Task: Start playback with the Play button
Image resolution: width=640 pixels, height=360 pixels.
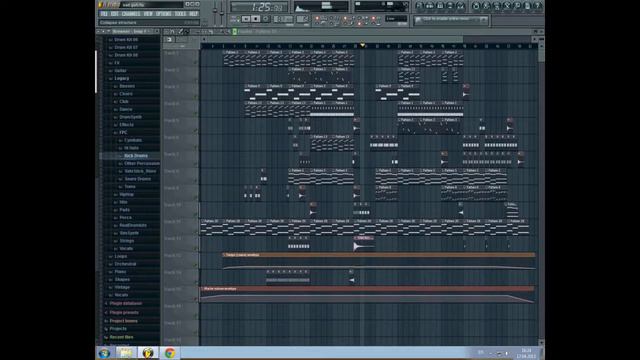Action: click(247, 19)
